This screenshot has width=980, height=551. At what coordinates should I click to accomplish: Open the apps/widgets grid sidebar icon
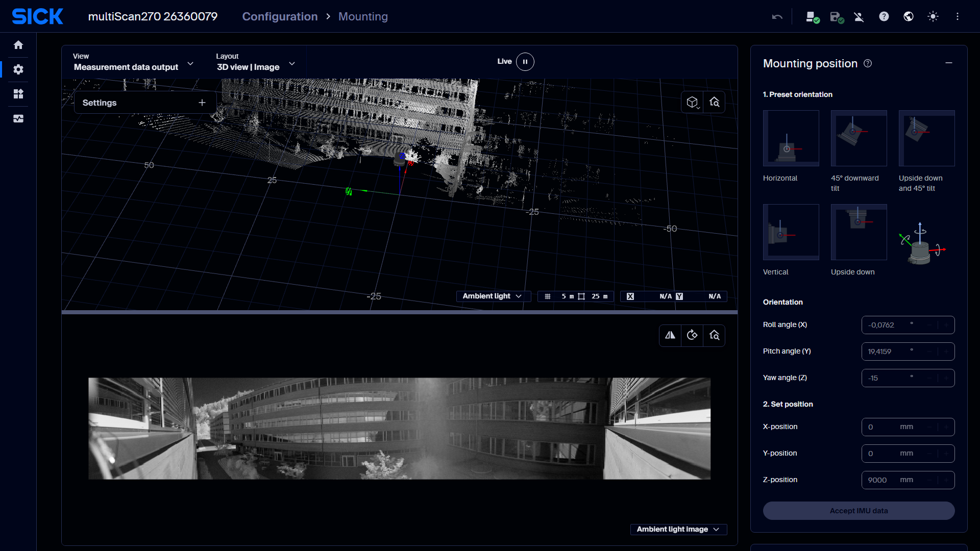pos(18,94)
